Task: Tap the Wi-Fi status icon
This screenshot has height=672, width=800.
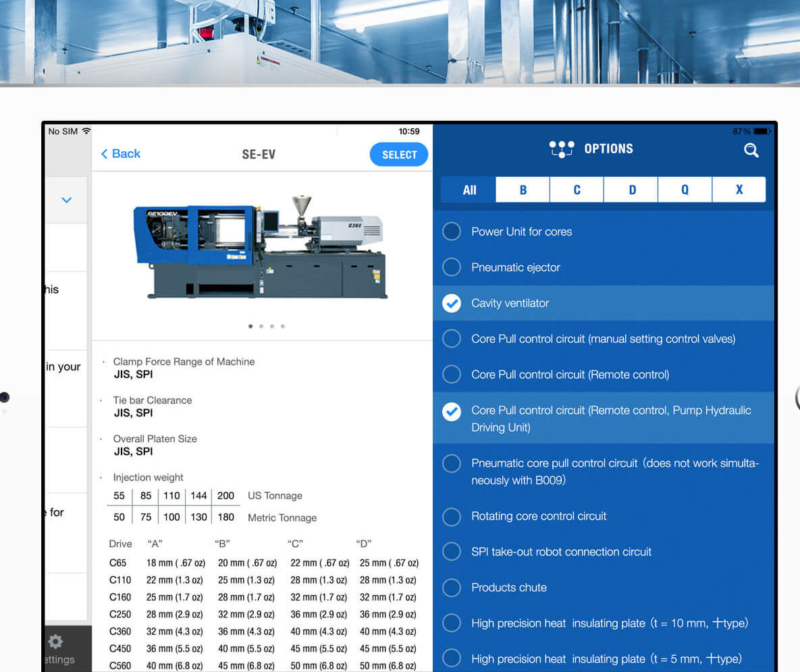Action: tap(86, 132)
